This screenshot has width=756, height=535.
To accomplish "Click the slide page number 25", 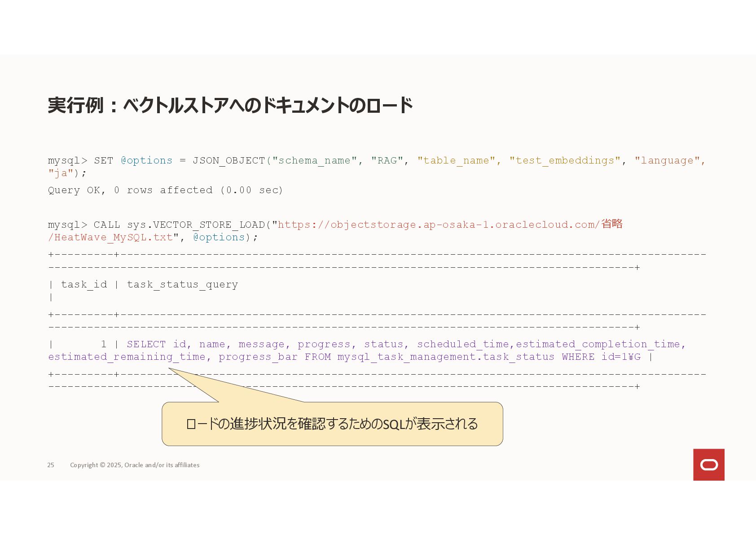I will (51, 465).
